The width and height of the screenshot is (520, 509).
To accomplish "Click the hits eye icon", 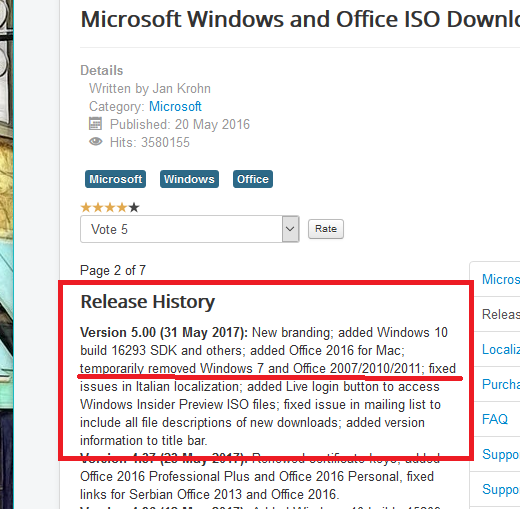I will 96,141.
